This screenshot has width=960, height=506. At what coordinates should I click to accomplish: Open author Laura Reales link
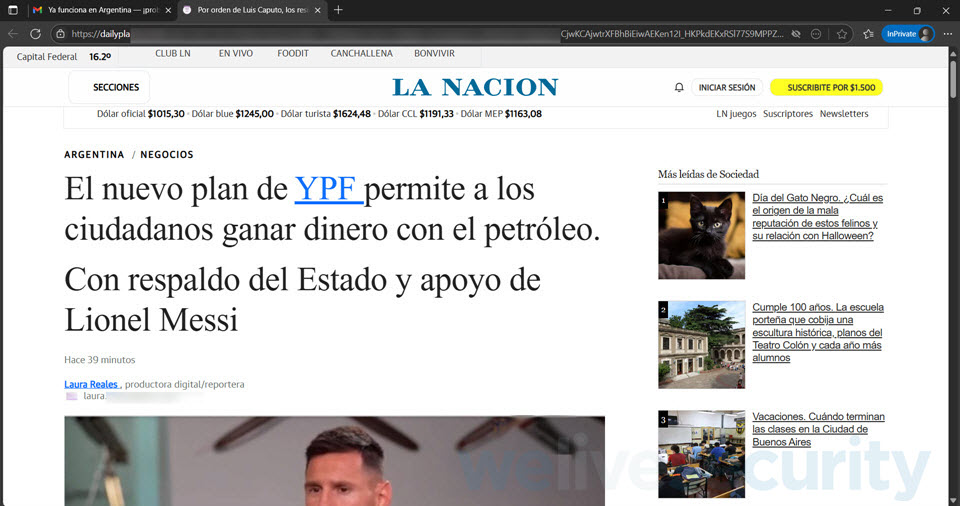tap(91, 384)
